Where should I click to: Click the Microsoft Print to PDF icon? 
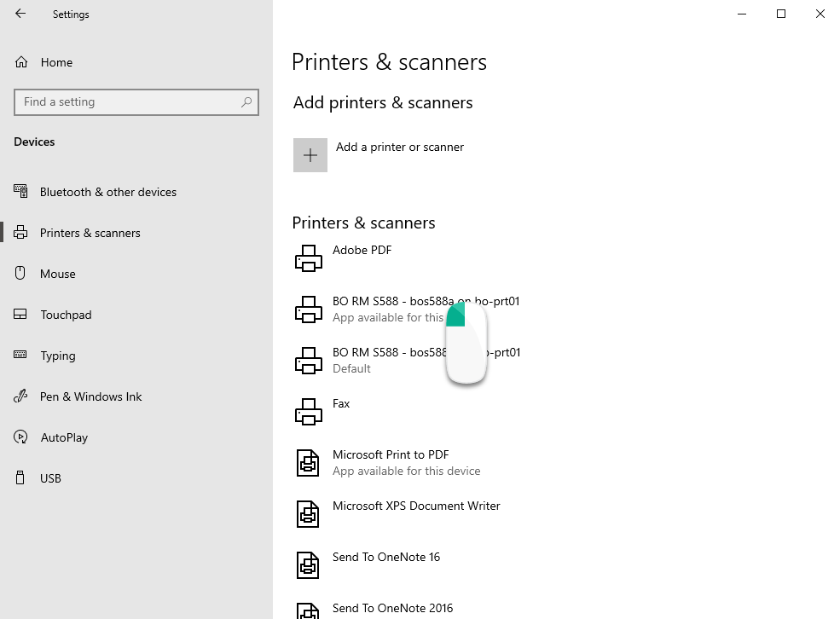[x=308, y=462]
